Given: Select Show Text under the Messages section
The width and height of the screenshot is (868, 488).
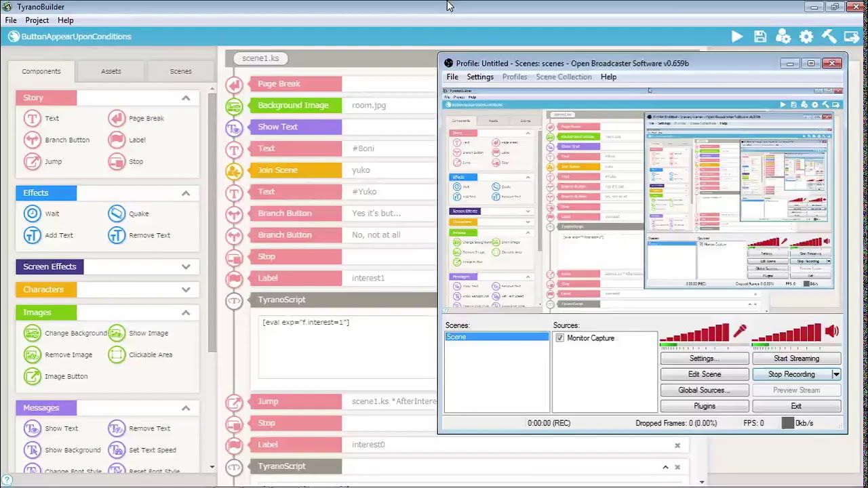Looking at the screenshot, I should click(51, 429).
